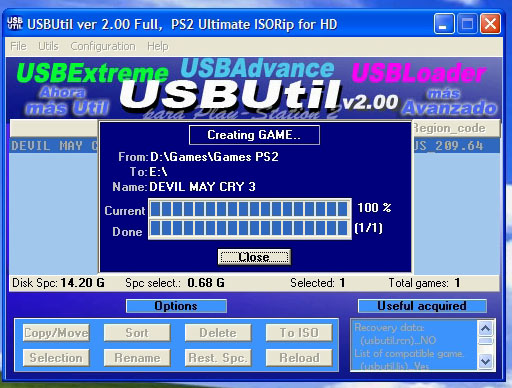The height and width of the screenshot is (388, 512).
Task: Click the Selection button
Action: 56,358
